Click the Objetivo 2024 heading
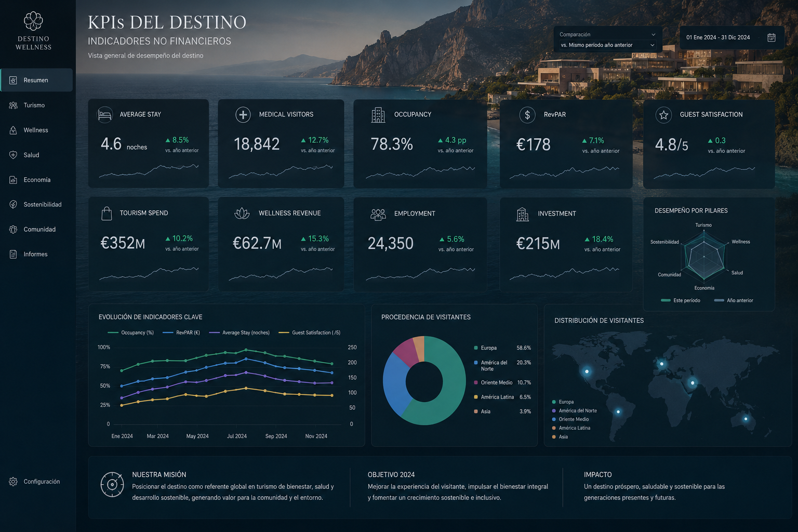The height and width of the screenshot is (532, 798). coord(391,475)
